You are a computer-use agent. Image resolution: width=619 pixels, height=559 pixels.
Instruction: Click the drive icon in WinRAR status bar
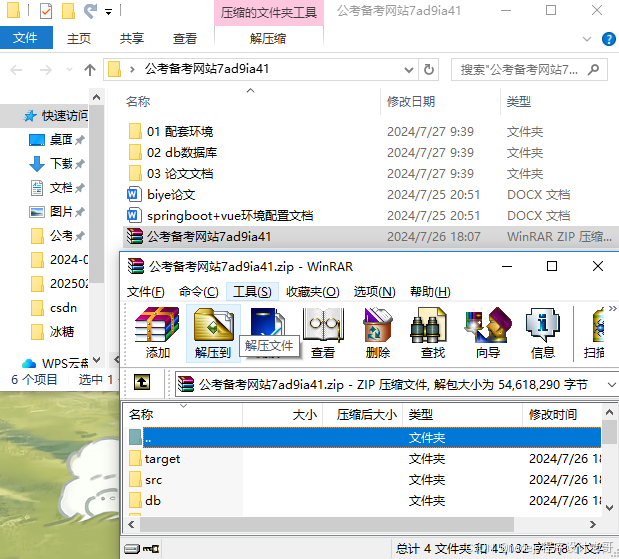point(132,549)
